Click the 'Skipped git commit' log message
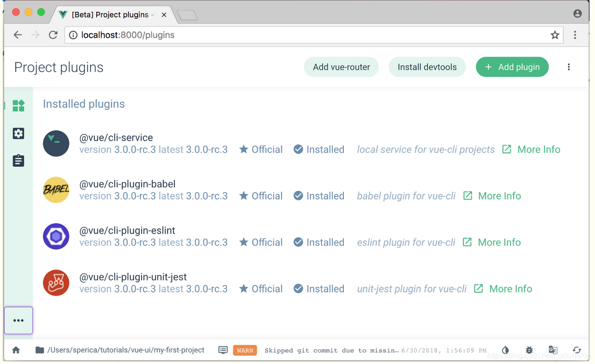This screenshot has width=595, height=364. (331, 350)
